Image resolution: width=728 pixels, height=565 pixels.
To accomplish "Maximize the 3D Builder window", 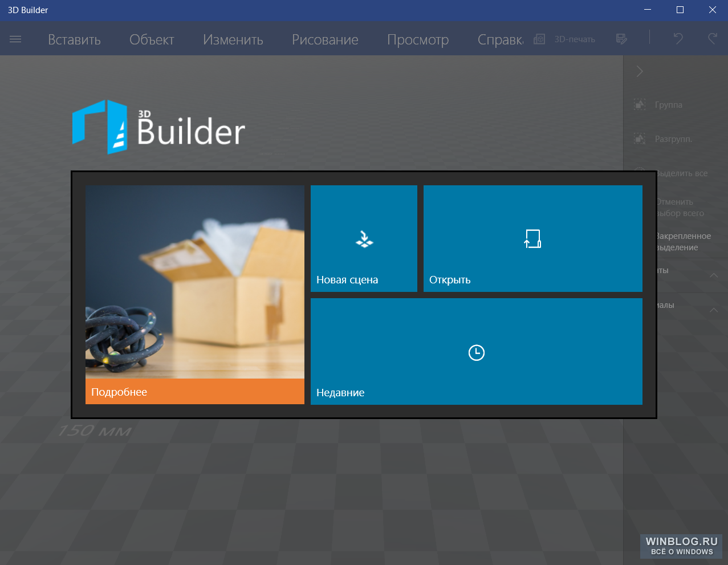I will [680, 10].
